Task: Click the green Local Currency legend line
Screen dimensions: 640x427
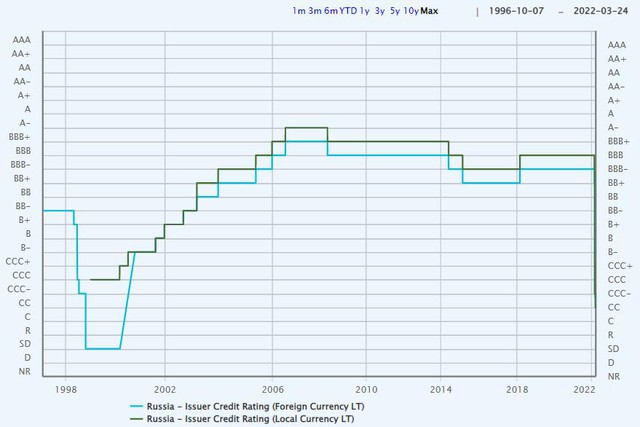Action: [x=136, y=419]
